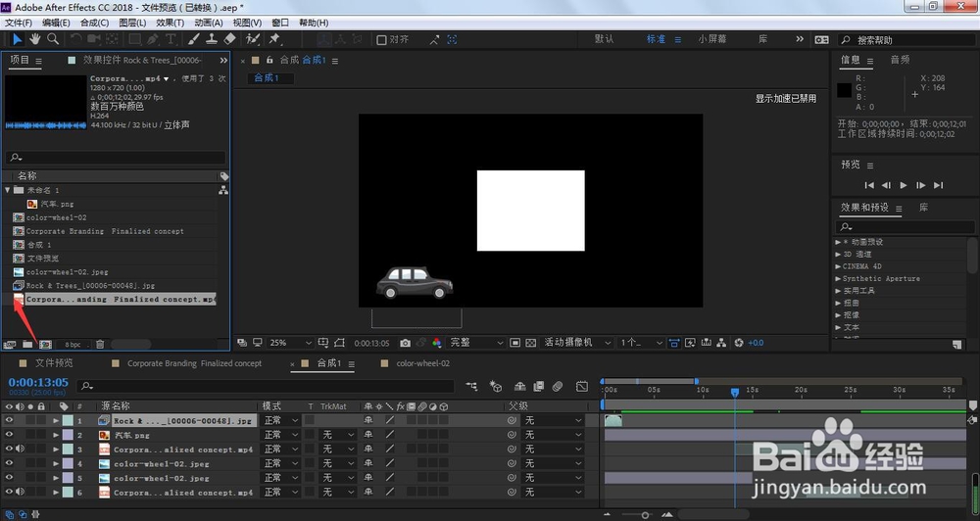Viewport: 980px width, 521px height.
Task: Click the region of interest icon in viewer
Action: point(515,343)
